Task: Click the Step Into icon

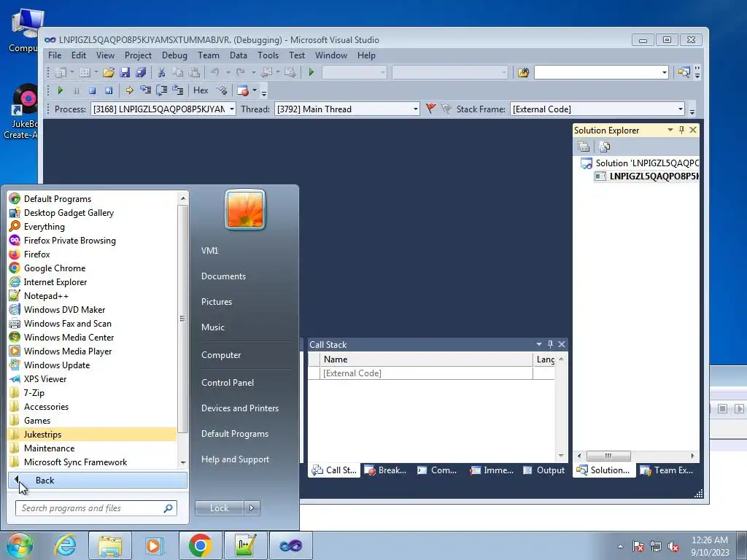Action: 145,90
